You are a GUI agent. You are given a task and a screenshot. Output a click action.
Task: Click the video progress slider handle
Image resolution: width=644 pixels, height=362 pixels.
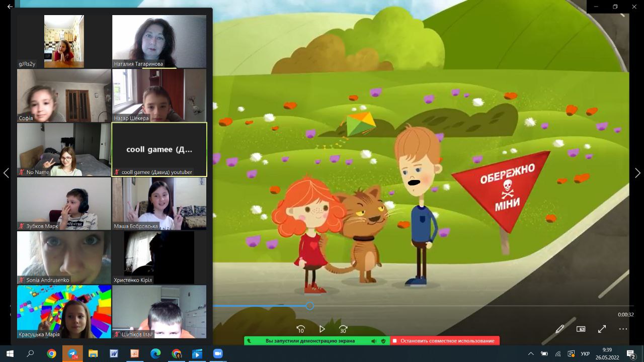pos(310,306)
